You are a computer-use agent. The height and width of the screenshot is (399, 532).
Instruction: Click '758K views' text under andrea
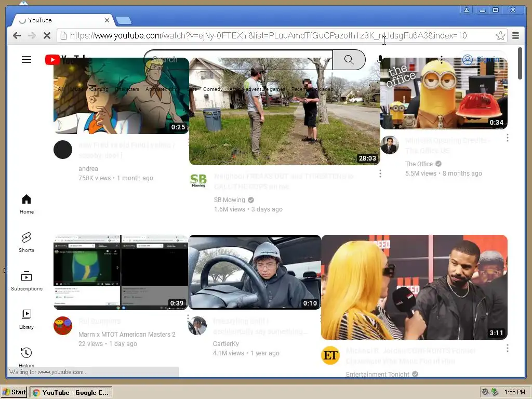click(95, 178)
